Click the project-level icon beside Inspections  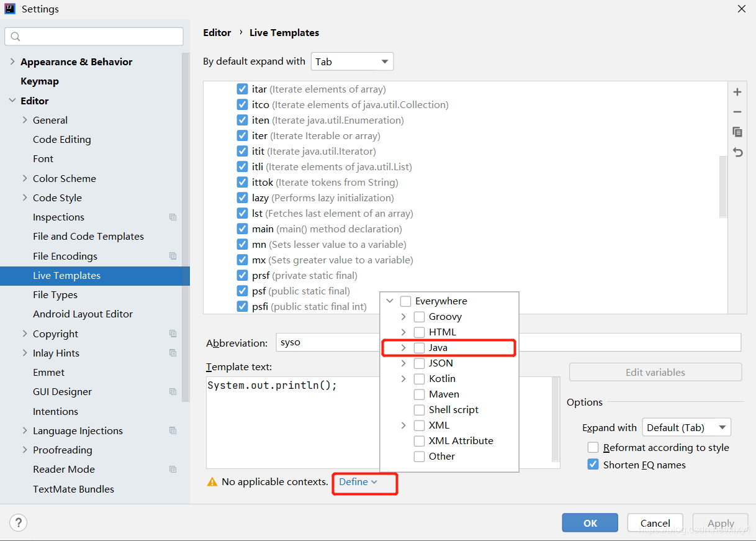(173, 217)
